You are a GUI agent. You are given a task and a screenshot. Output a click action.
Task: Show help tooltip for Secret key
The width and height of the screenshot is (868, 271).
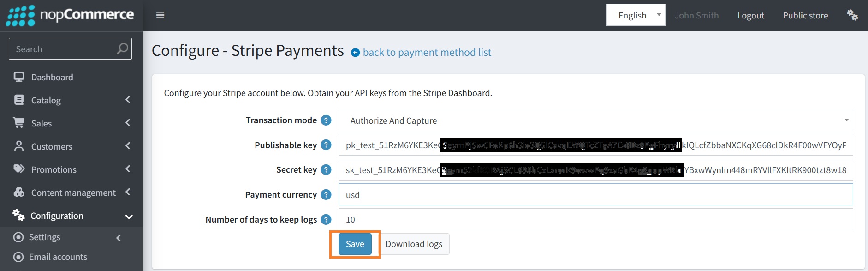click(x=326, y=170)
